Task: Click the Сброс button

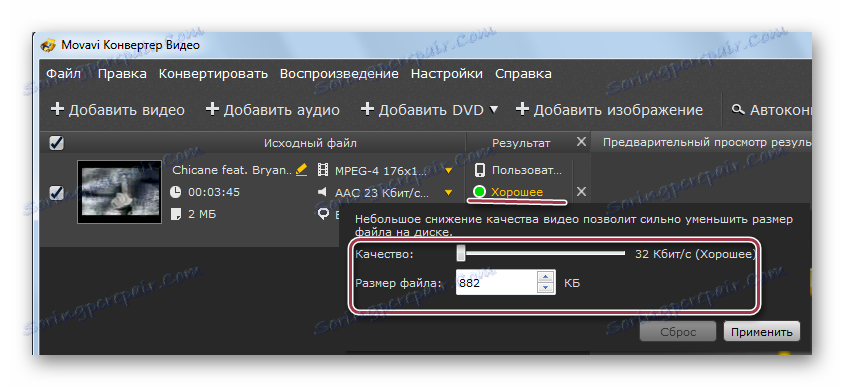Action: click(x=678, y=332)
